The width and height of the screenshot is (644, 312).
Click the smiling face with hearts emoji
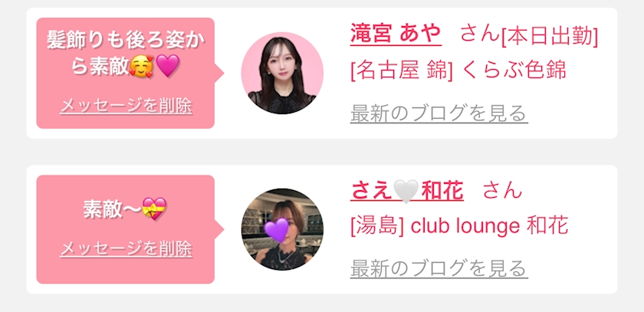pyautogui.click(x=141, y=66)
